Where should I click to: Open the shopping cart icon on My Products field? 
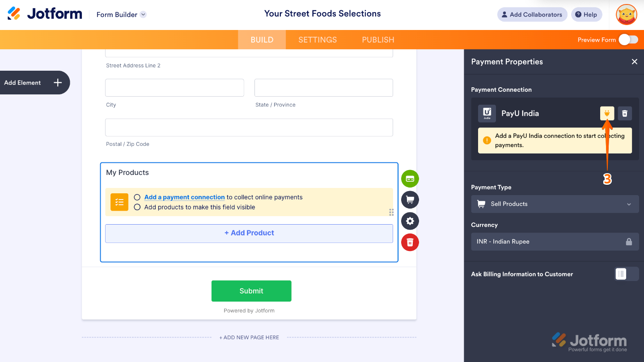pyautogui.click(x=410, y=200)
